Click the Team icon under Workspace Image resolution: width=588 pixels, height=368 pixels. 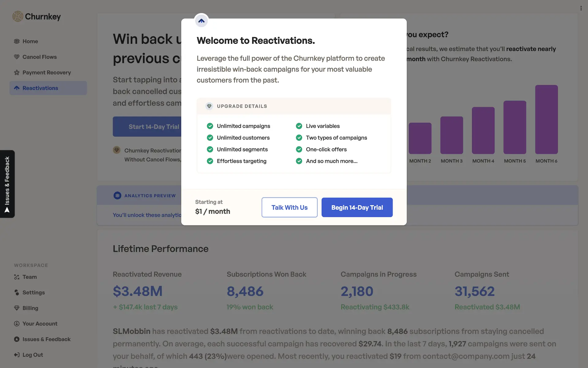coord(17,277)
